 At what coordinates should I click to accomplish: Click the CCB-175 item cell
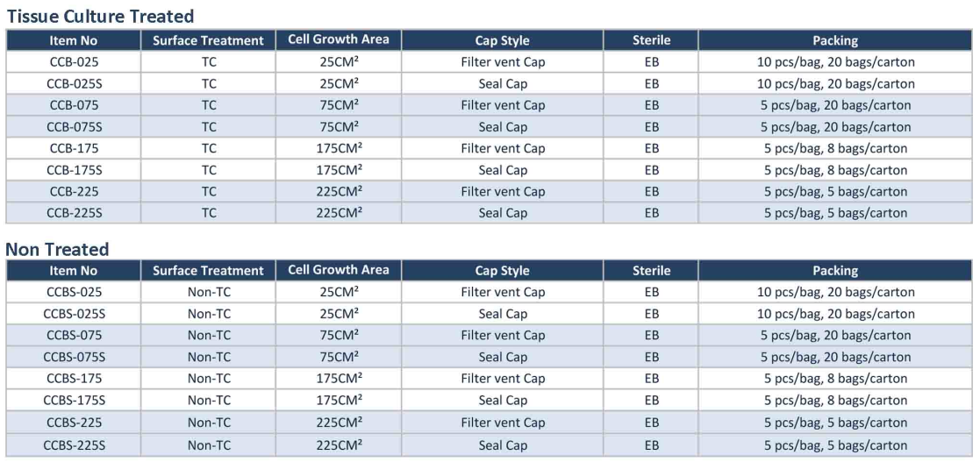click(x=73, y=148)
